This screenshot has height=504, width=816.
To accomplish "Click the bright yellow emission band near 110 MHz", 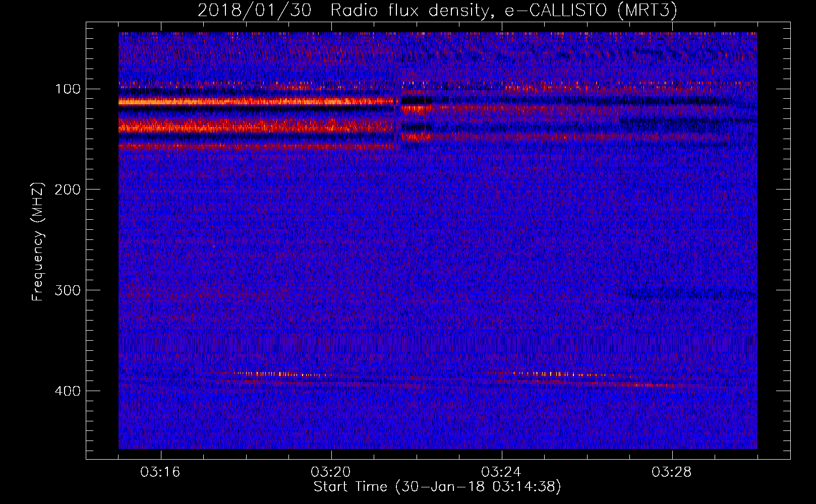I will click(256, 102).
